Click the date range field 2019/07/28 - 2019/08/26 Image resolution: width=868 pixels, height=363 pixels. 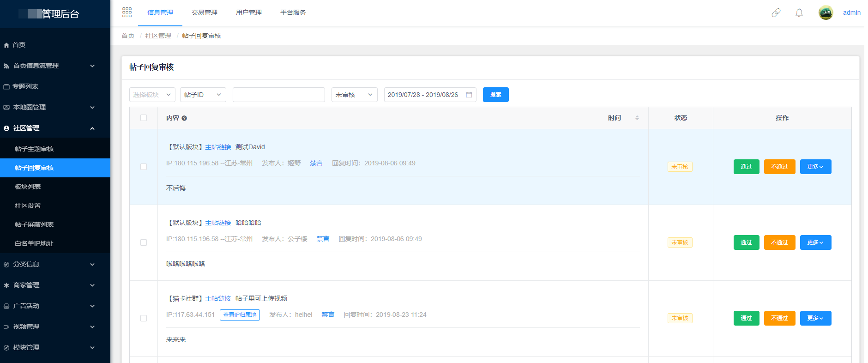pyautogui.click(x=430, y=95)
